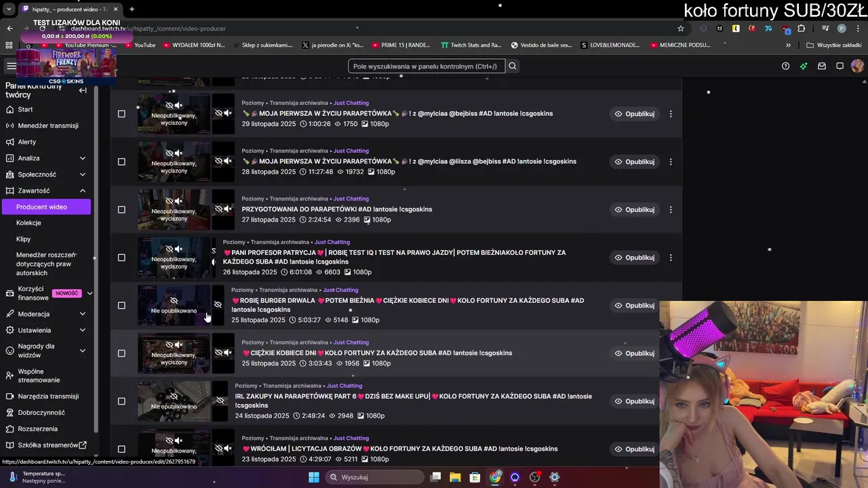The image size is (868, 488).
Task: Collapse the Zawartość section chevron
Action: pos(83,190)
